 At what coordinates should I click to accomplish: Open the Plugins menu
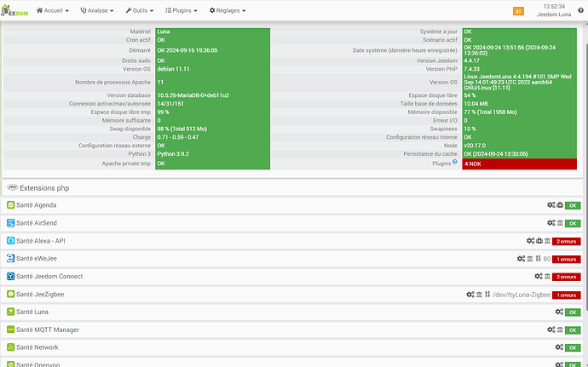click(182, 10)
